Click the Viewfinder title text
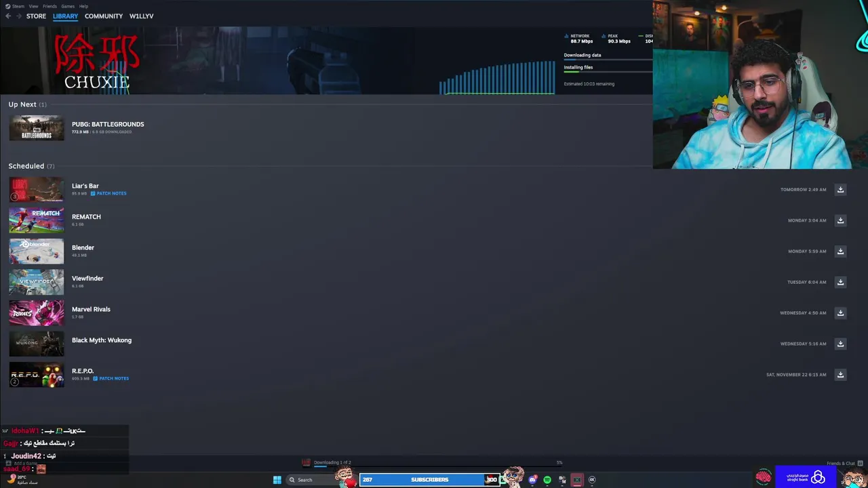The width and height of the screenshot is (868, 488). [87, 279]
